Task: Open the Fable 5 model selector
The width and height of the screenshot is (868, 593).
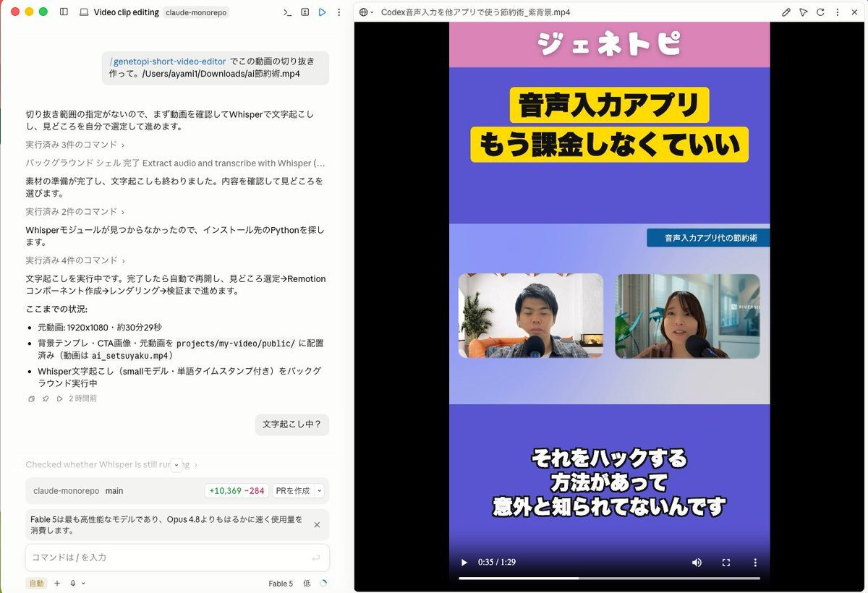Action: point(281,583)
